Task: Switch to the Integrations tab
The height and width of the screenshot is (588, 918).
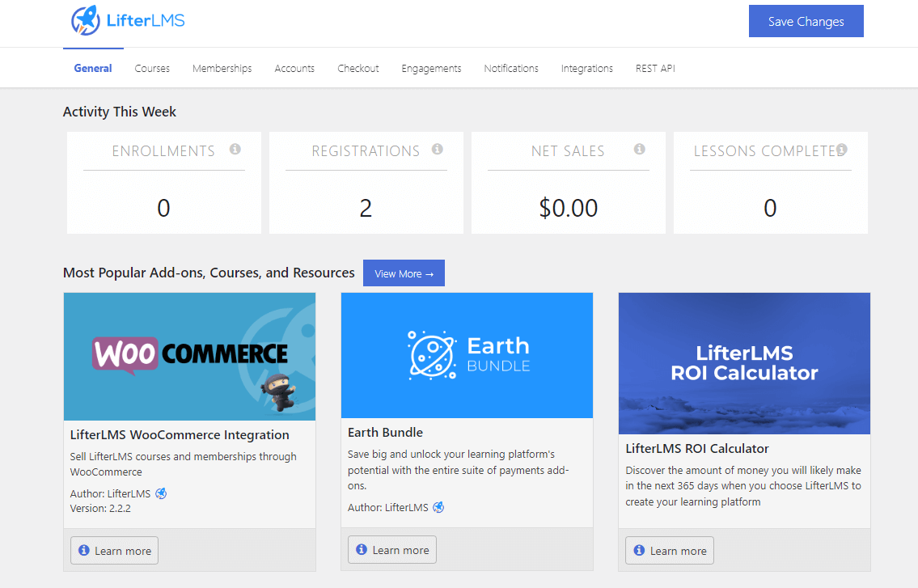Action: (586, 69)
